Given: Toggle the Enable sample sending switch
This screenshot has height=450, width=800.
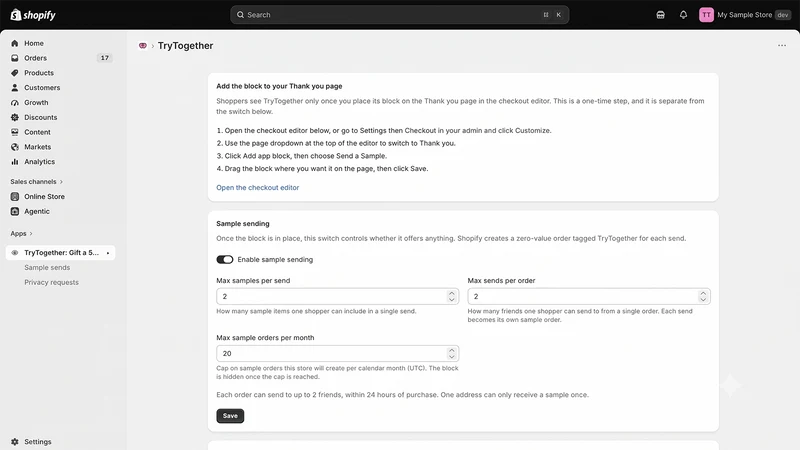Looking at the screenshot, I should pos(224,260).
